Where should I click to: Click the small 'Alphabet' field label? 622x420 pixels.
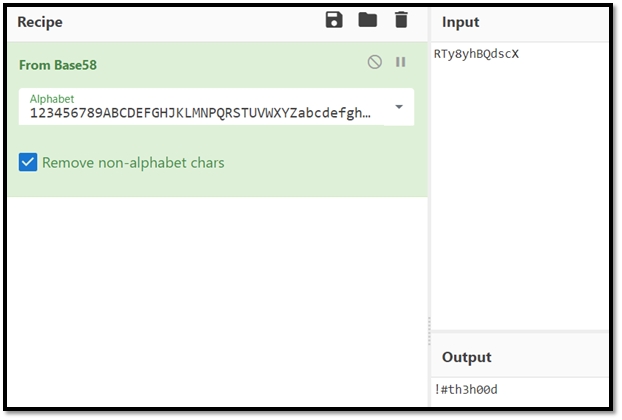pos(52,99)
